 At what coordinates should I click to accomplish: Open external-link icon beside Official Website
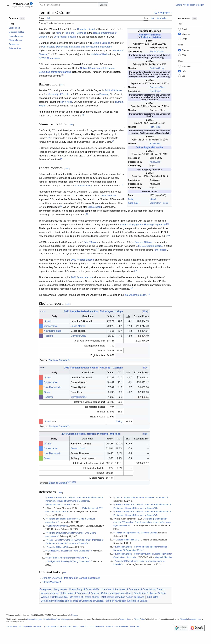[x=60, y=582]
